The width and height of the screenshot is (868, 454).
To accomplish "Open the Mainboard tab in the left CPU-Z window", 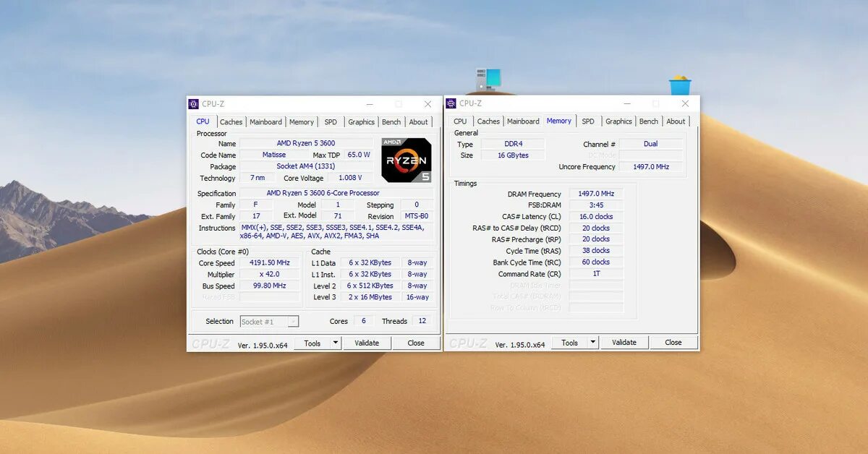I will 266,122.
